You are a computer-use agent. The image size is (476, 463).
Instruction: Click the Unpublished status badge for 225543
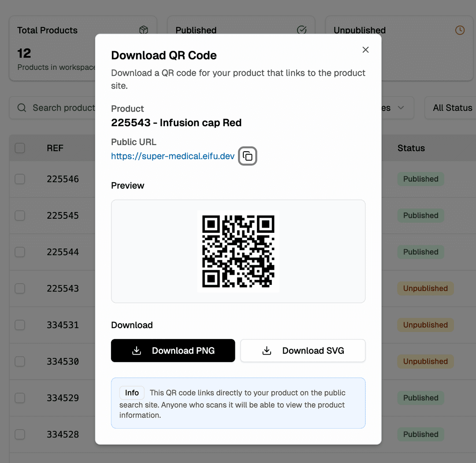(425, 288)
